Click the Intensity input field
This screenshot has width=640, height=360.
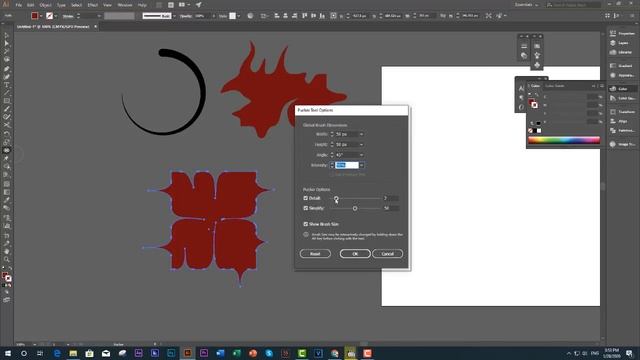pyautogui.click(x=347, y=165)
